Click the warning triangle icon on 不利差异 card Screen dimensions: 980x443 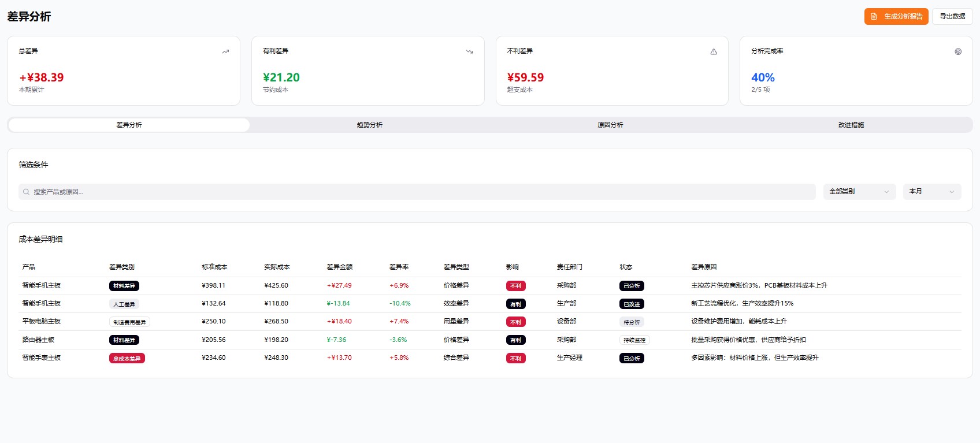[714, 51]
